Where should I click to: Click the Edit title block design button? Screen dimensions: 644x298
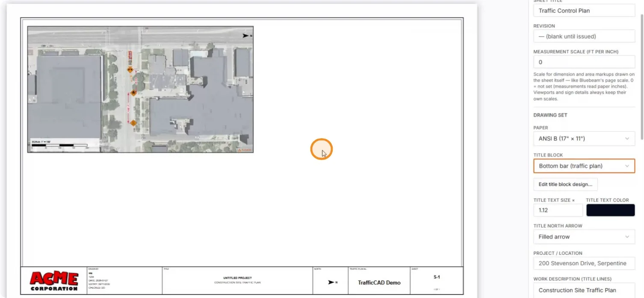coord(565,184)
